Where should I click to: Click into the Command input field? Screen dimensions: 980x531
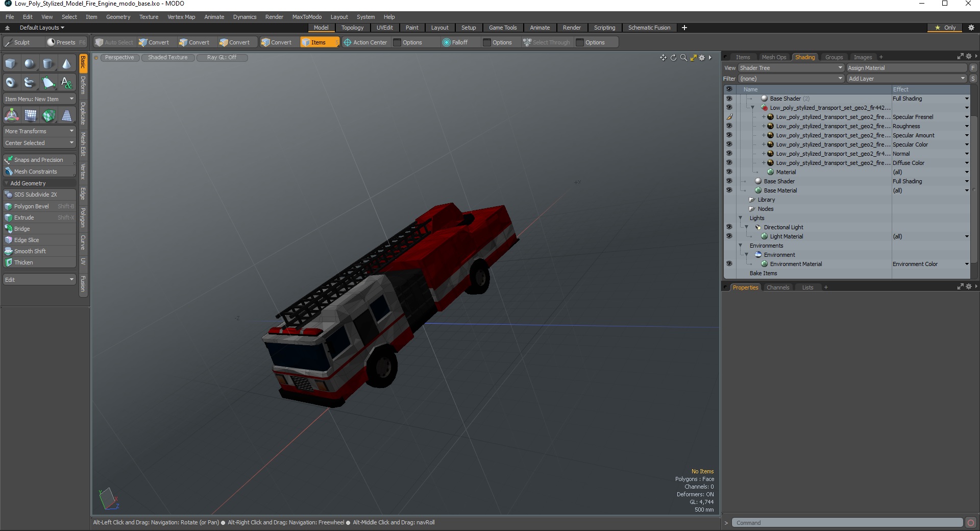(847, 522)
